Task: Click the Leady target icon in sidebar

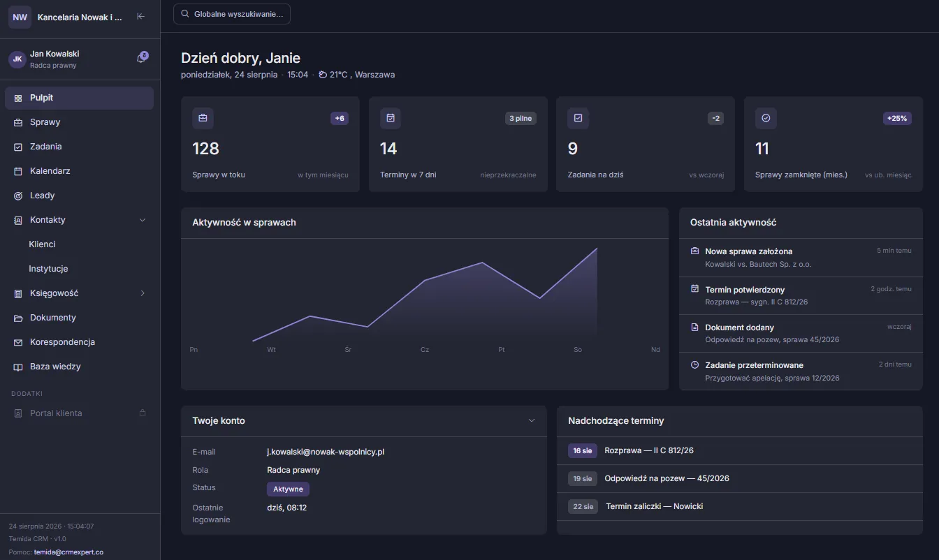Action: 18,196
